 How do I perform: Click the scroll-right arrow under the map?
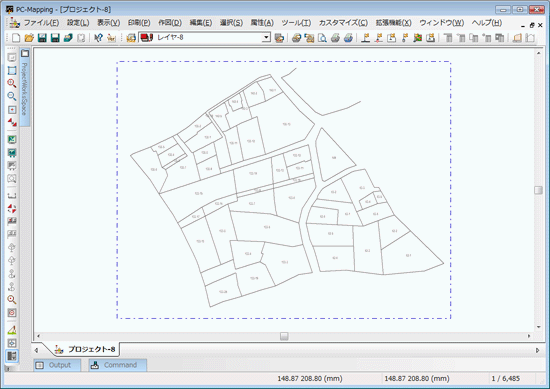click(x=529, y=336)
